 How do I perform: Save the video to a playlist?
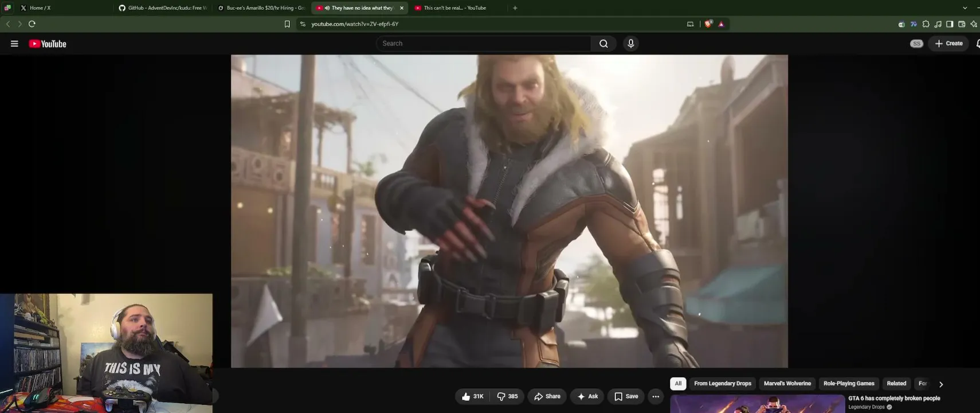tap(626, 396)
